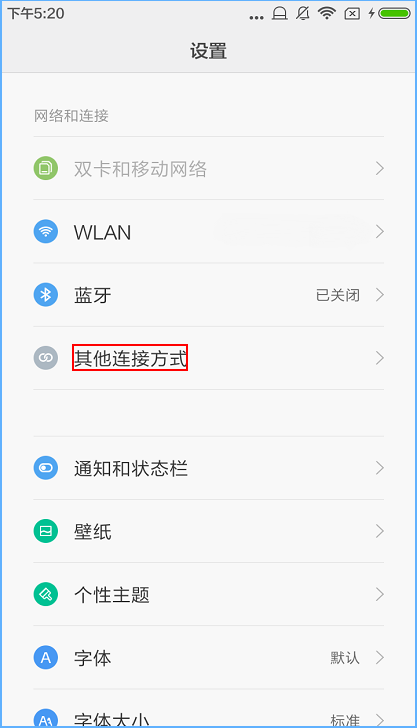Open the 双卡和移动网络 entry
The image size is (417, 728).
click(208, 168)
